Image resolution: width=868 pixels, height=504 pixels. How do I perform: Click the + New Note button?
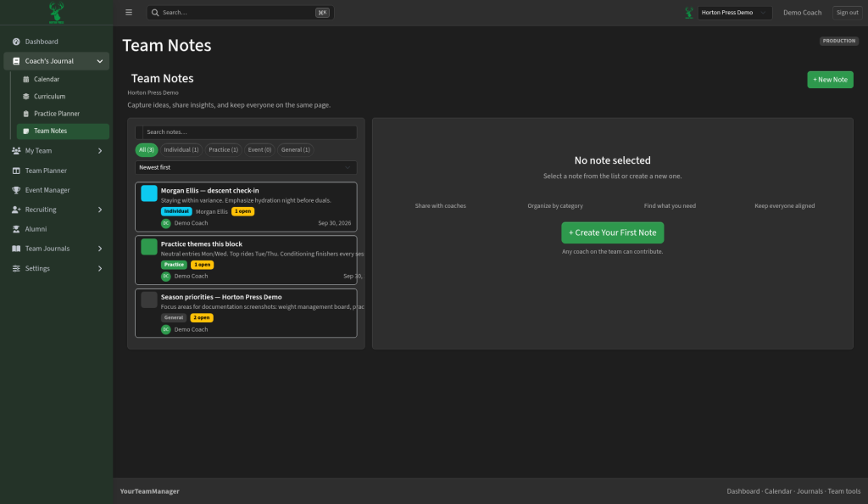[830, 80]
